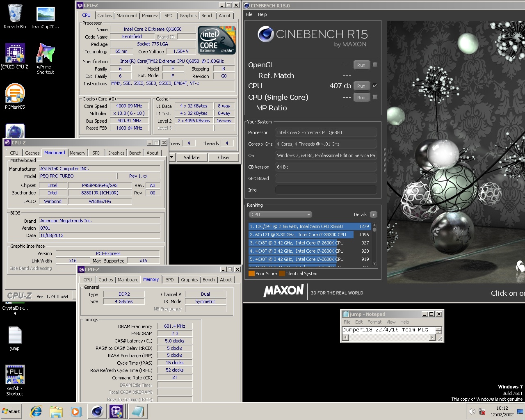Launch wPrime shortcut icon
The width and height of the screenshot is (525, 420).
tap(46, 59)
